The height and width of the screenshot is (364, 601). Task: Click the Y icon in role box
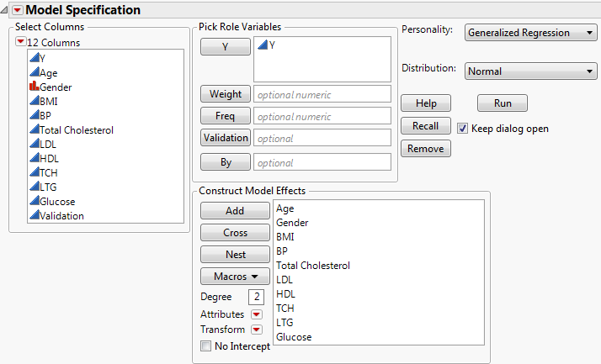click(x=262, y=45)
